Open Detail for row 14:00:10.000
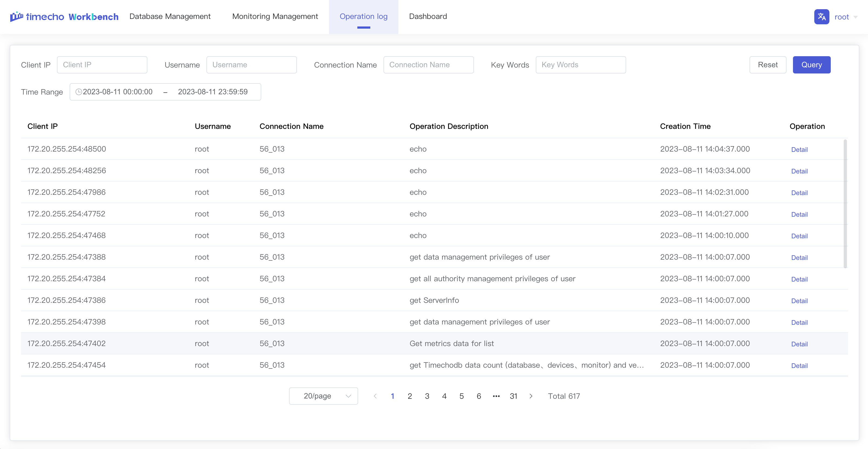This screenshot has height=449, width=868. pyautogui.click(x=799, y=236)
